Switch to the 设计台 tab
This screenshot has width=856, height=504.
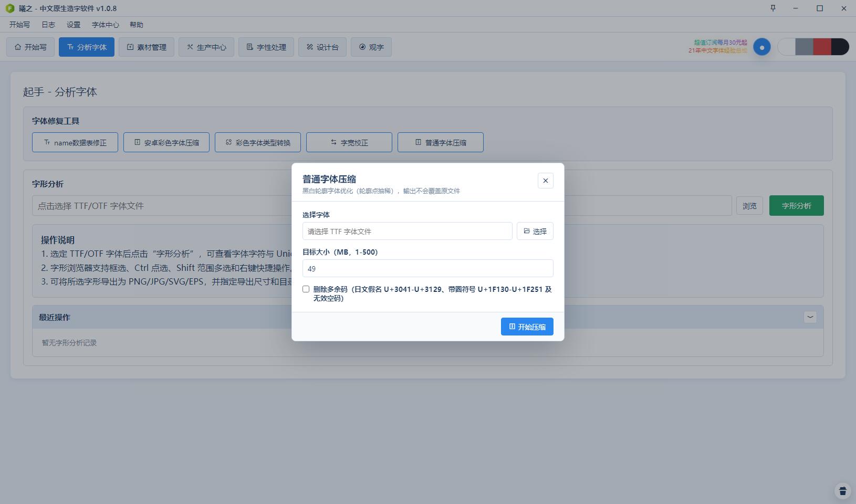322,47
